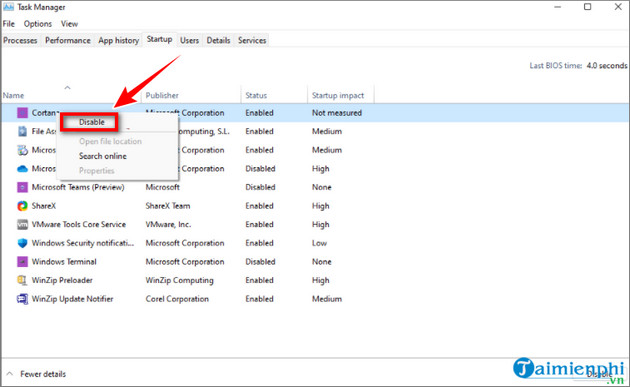The height and width of the screenshot is (387, 630).
Task: Select the Windows Terminal row name
Action: [x=64, y=262]
